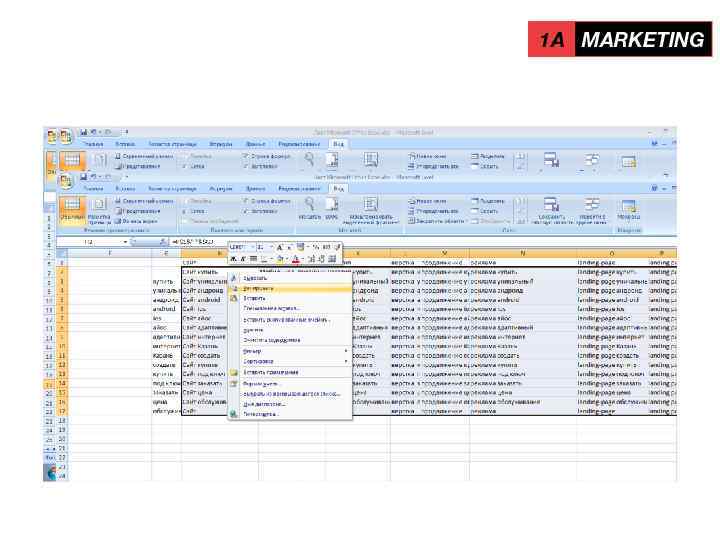Expand the Sort (Сортировка) submenu in context menu

290,361
